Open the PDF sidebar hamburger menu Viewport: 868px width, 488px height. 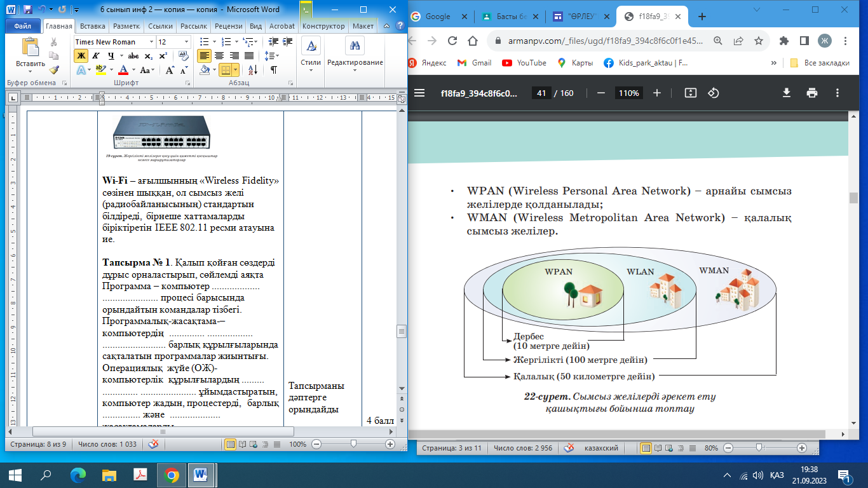419,93
